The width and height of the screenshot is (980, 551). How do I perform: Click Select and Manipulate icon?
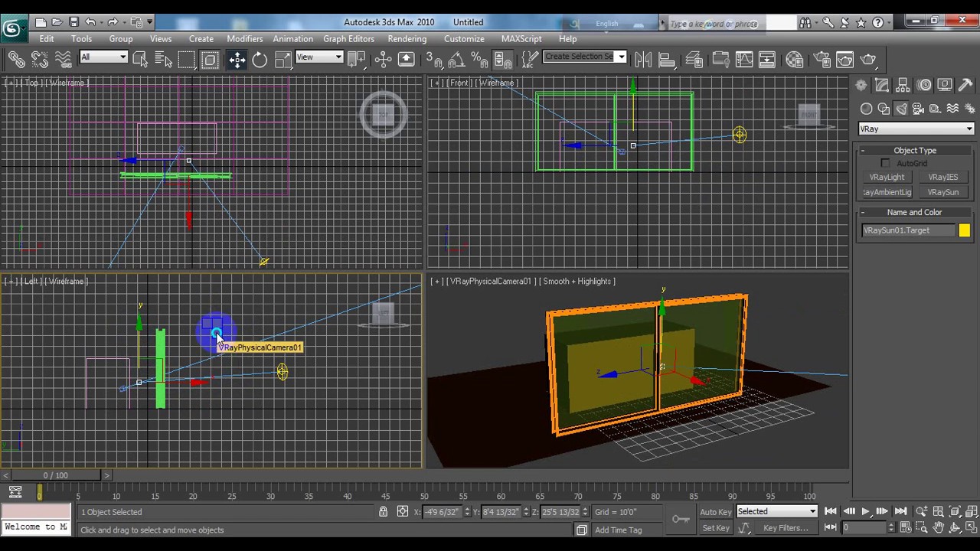coord(383,59)
